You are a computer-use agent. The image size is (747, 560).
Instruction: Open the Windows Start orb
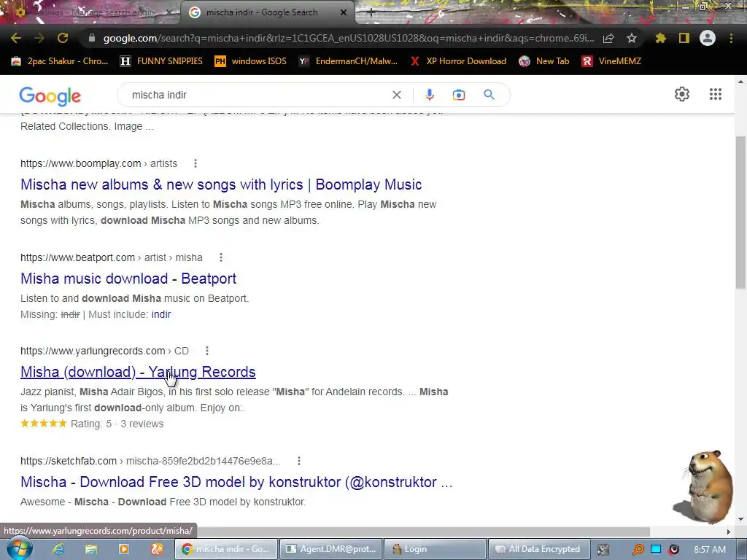click(x=19, y=549)
